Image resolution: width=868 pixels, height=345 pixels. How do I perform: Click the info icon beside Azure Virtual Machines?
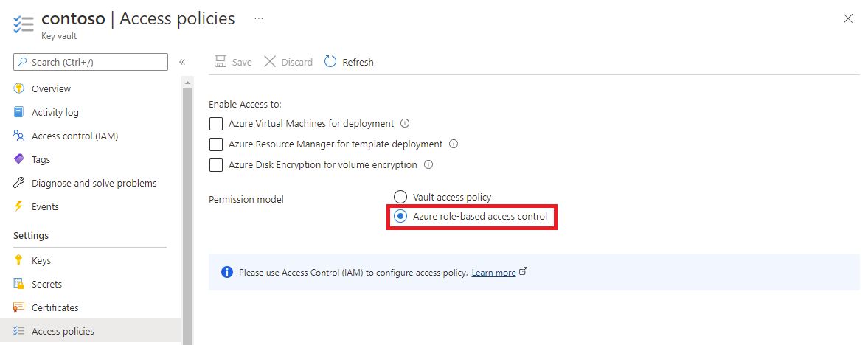click(x=405, y=124)
